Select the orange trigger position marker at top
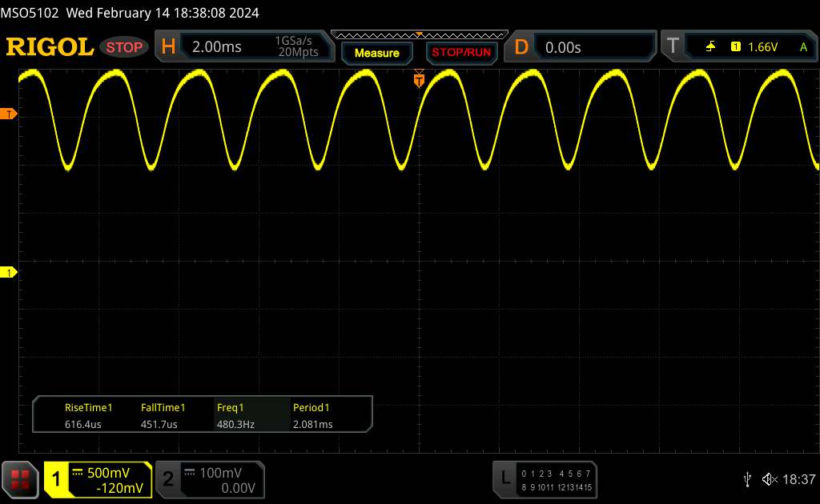820x504 pixels. [x=419, y=79]
